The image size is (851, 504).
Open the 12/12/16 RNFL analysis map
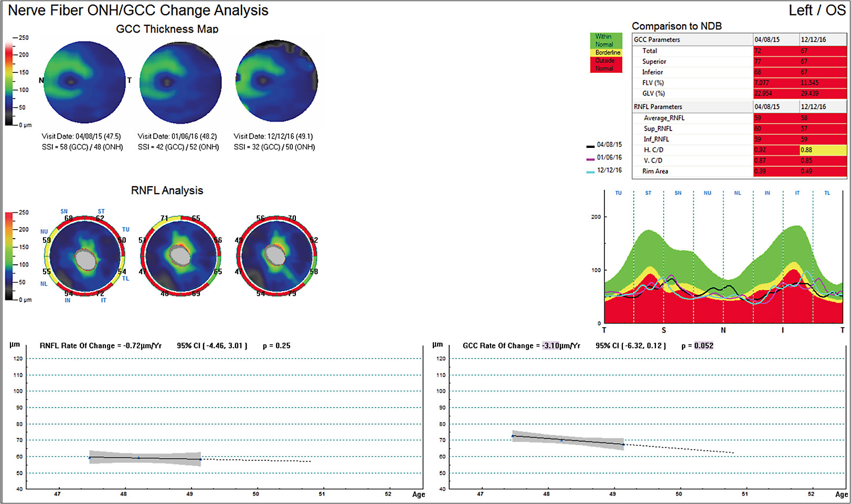(275, 255)
